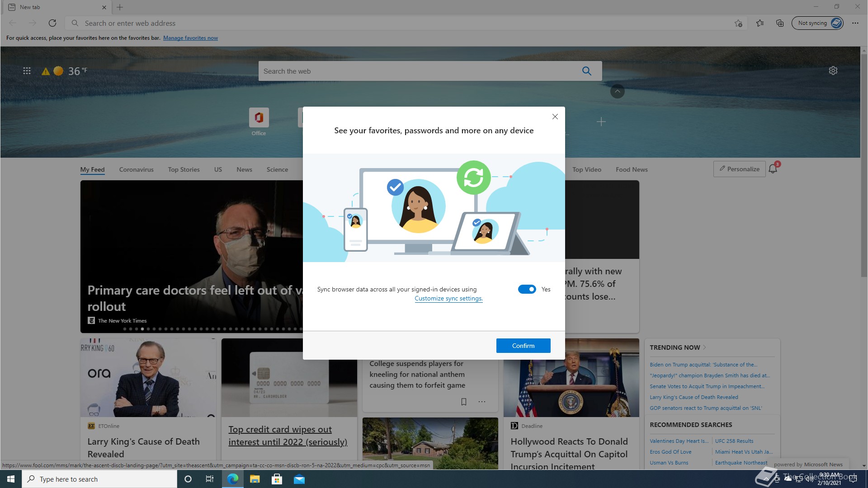This screenshot has width=868, height=488.
Task: Open the Mail app from taskbar
Action: [x=299, y=479]
